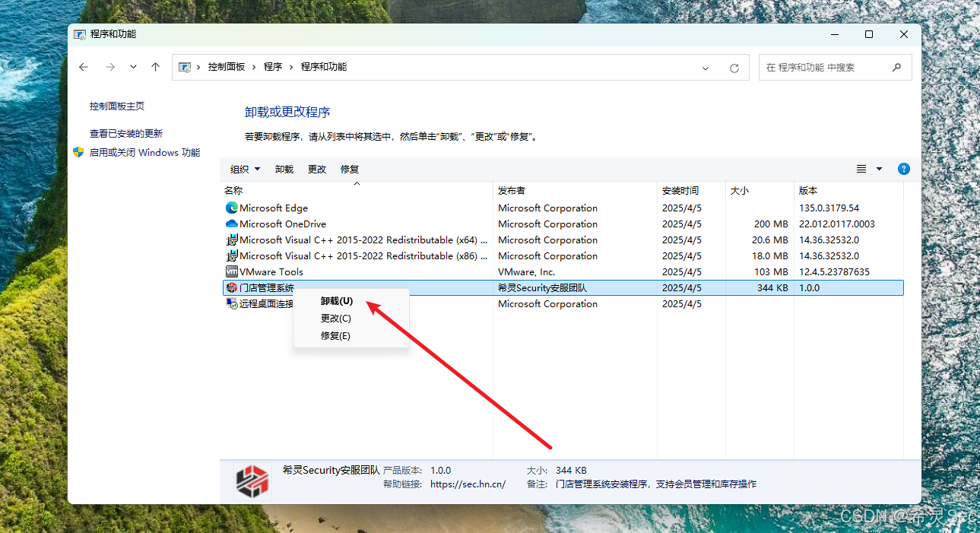Click version 22.012.0117.0003 cell
The height and width of the screenshot is (533, 980).
point(837,224)
